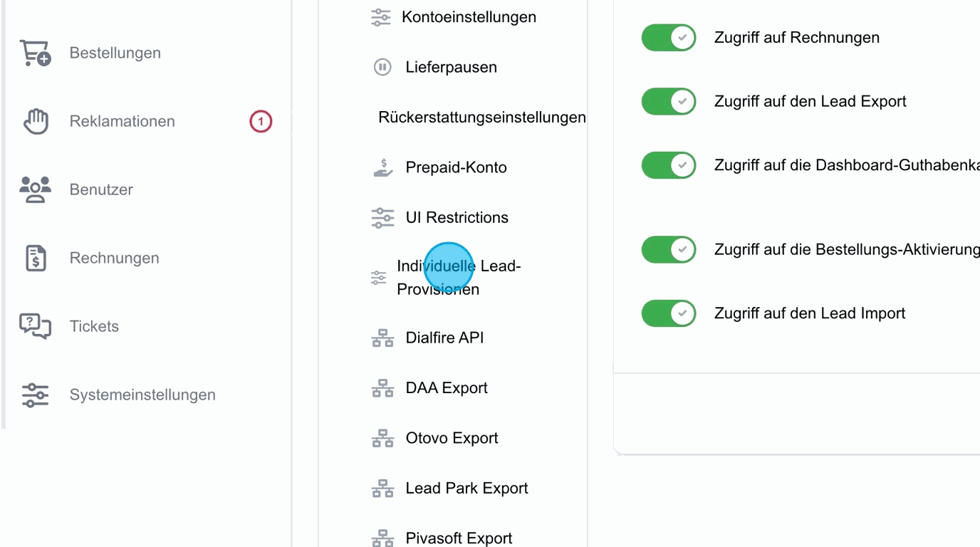Screen dimensions: 980x547
Task: Open UI Restrictions settings
Action: click(457, 217)
